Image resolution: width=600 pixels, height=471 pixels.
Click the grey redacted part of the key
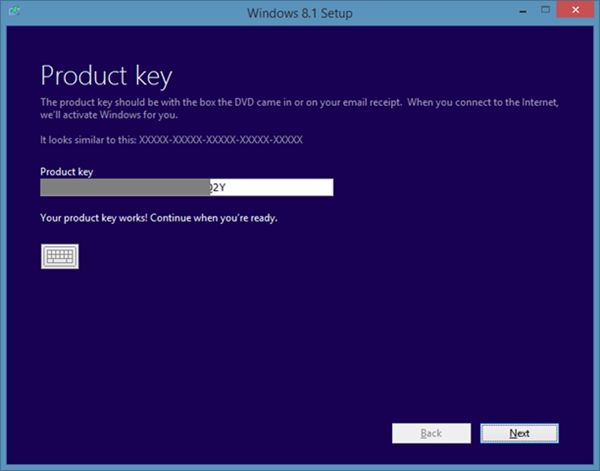[x=122, y=187]
